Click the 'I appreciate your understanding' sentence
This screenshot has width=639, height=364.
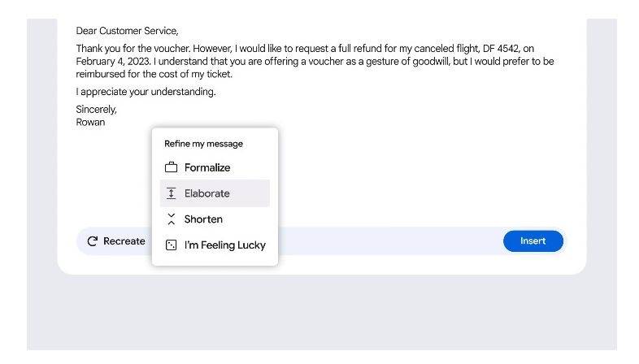(146, 92)
